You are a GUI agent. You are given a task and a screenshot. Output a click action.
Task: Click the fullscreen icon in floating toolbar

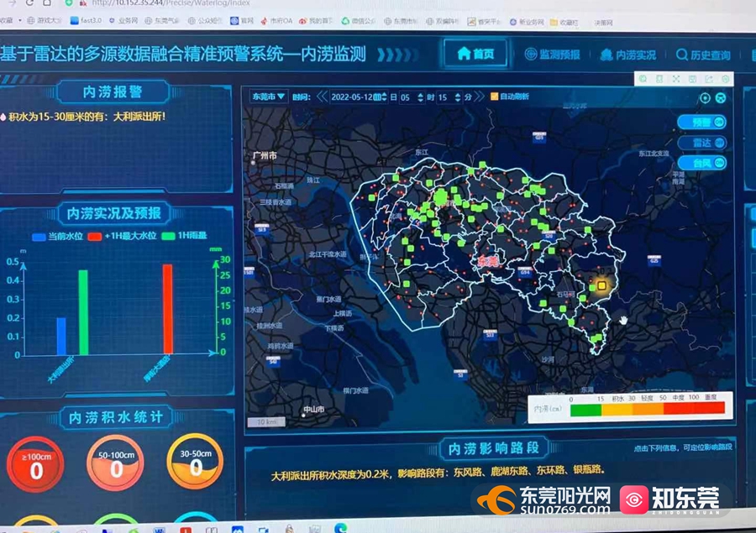675,79
